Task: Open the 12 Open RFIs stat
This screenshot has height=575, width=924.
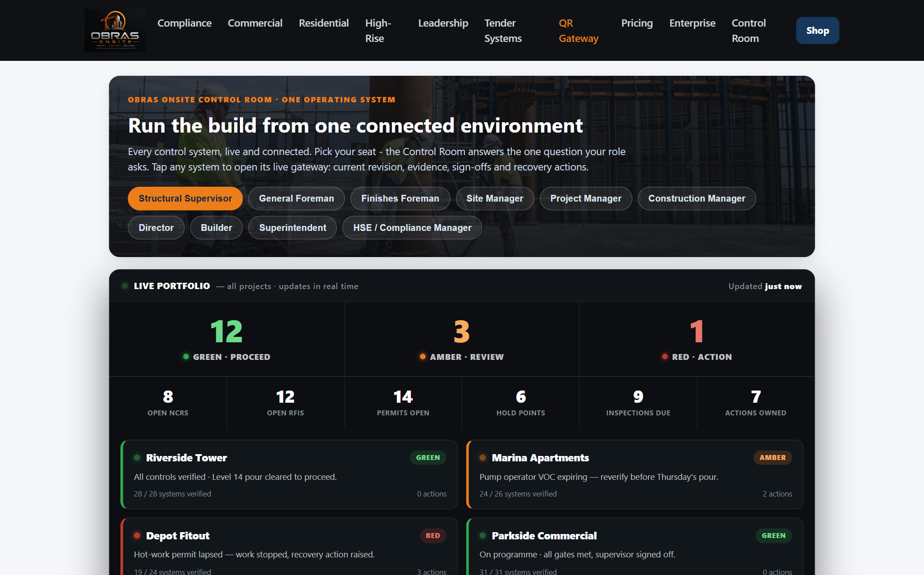Action: pos(285,403)
